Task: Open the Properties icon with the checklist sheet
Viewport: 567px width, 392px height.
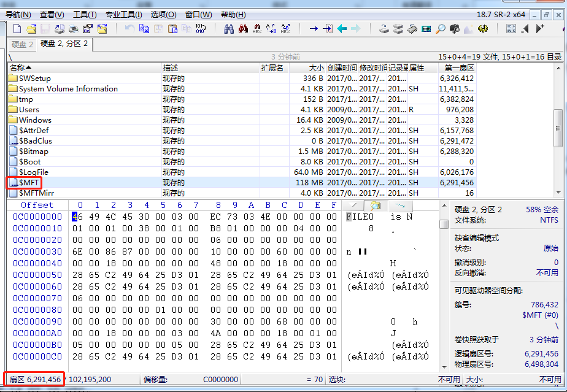Action: [88, 29]
